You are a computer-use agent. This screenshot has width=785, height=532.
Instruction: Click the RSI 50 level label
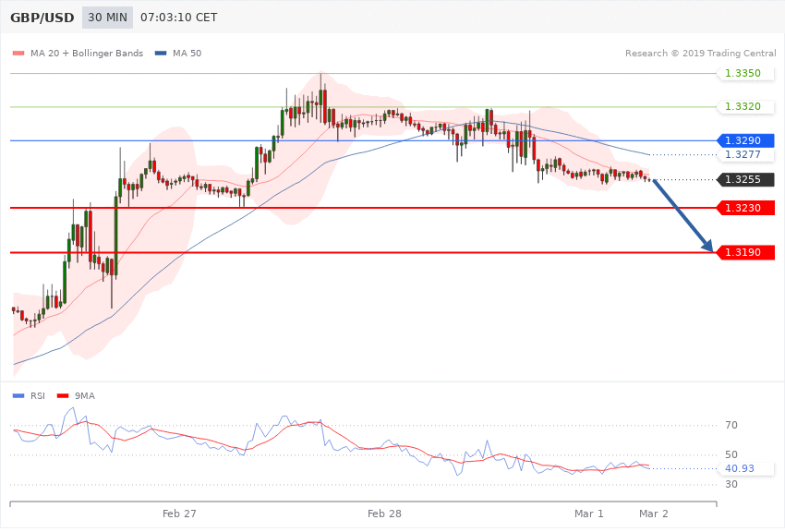[731, 454]
